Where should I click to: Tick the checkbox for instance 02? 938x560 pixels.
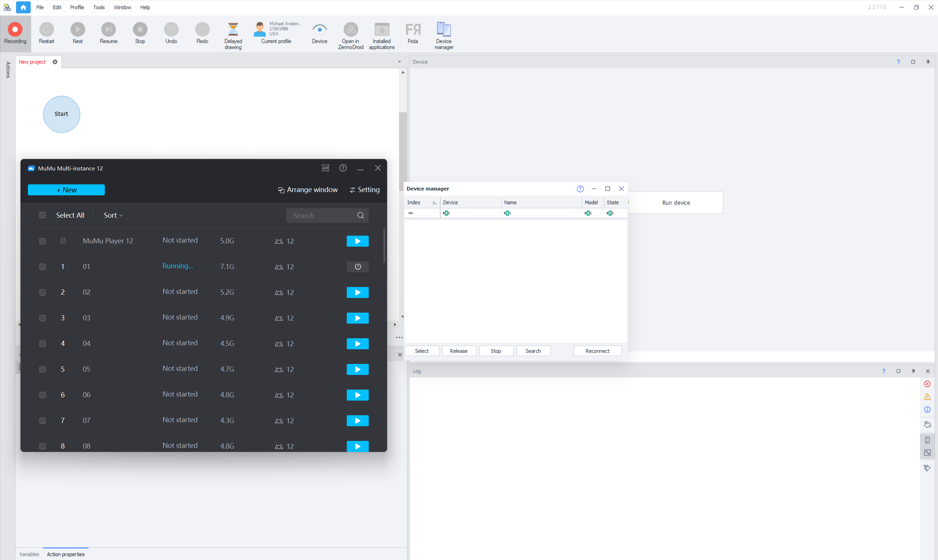[x=43, y=292]
